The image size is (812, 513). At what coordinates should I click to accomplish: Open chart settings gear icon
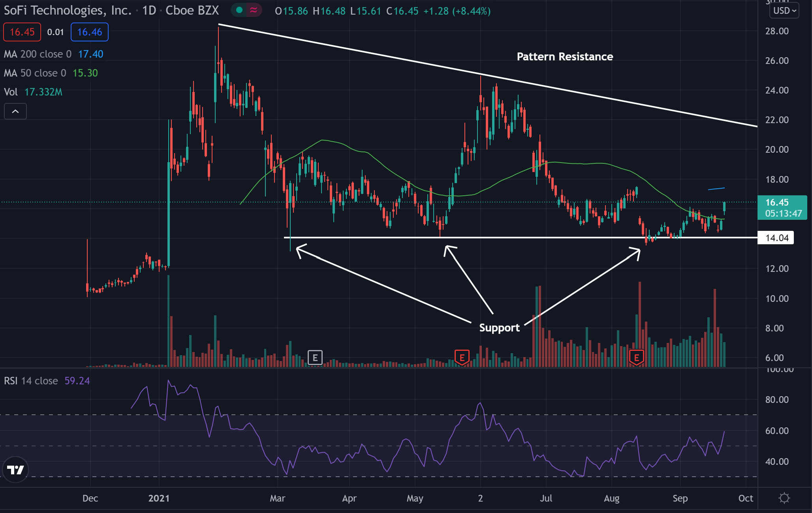[784, 498]
